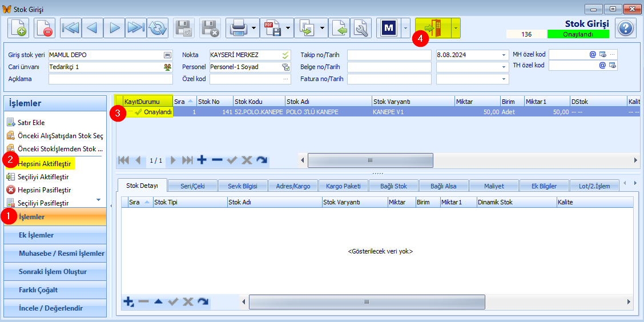Click the refresh toolbar icon
This screenshot has width=644, height=322.
click(x=158, y=29)
